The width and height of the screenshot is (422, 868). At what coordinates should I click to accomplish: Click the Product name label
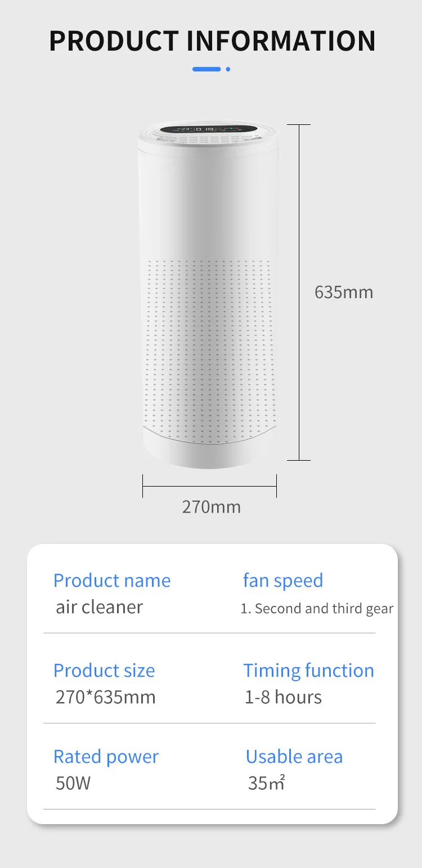[x=111, y=581]
